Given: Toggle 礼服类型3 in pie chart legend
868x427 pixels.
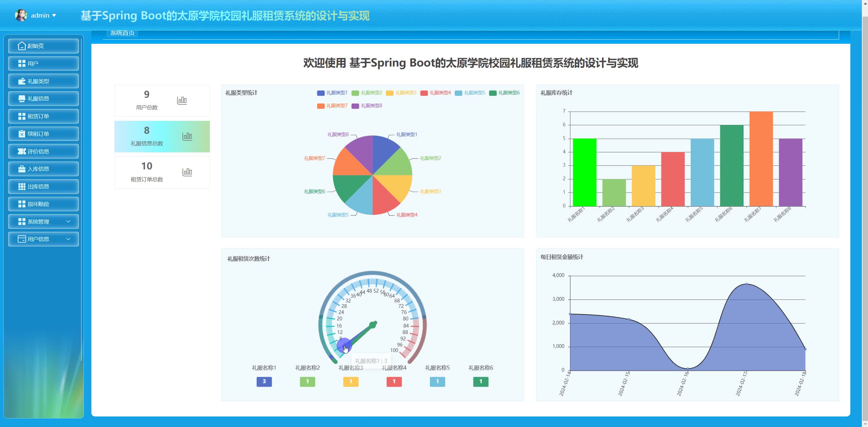Looking at the screenshot, I should click(401, 93).
